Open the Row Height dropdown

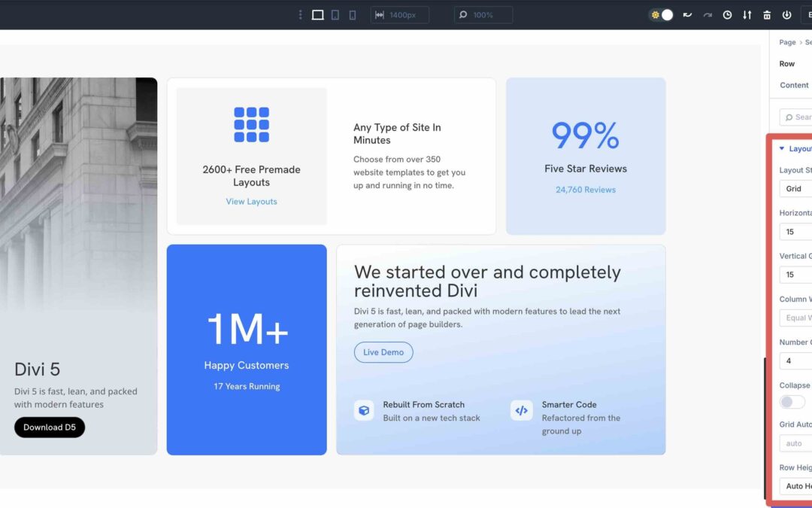pyautogui.click(x=798, y=485)
